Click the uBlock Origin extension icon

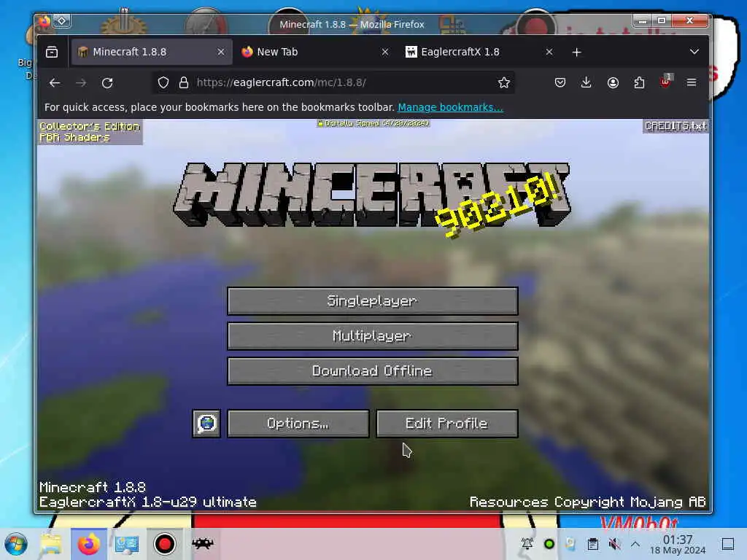[665, 82]
